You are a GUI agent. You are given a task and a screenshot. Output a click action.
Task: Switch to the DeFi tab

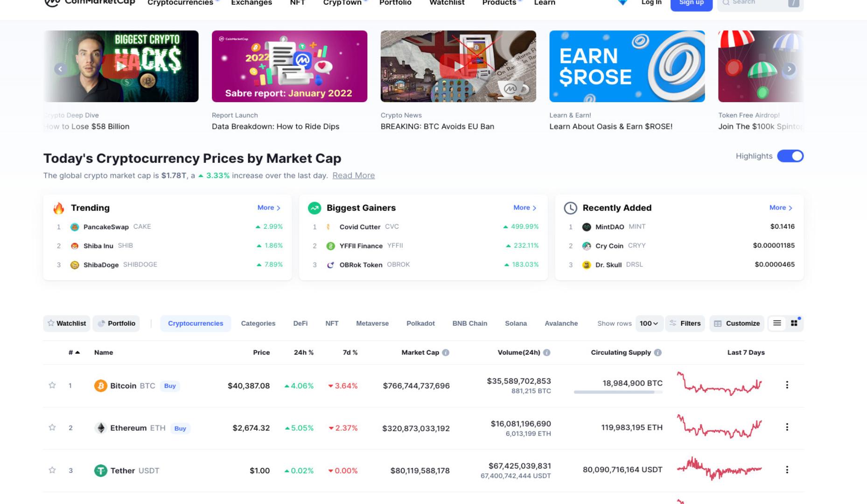(x=300, y=323)
